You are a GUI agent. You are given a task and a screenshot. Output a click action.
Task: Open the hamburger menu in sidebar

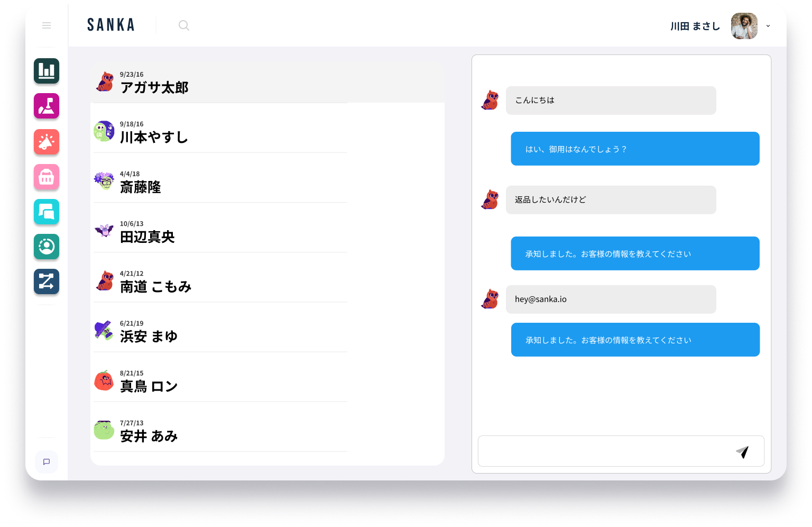(x=47, y=25)
